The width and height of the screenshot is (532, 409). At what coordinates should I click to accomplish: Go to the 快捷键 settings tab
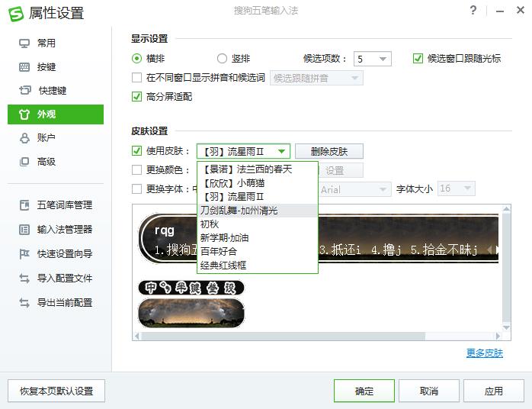coord(53,90)
